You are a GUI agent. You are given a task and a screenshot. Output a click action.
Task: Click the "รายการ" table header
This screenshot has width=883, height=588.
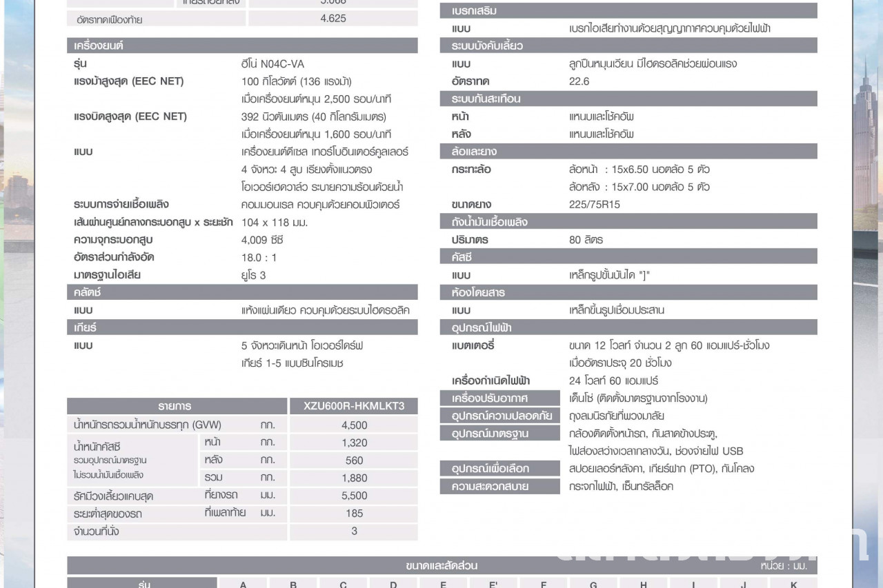coord(177,406)
